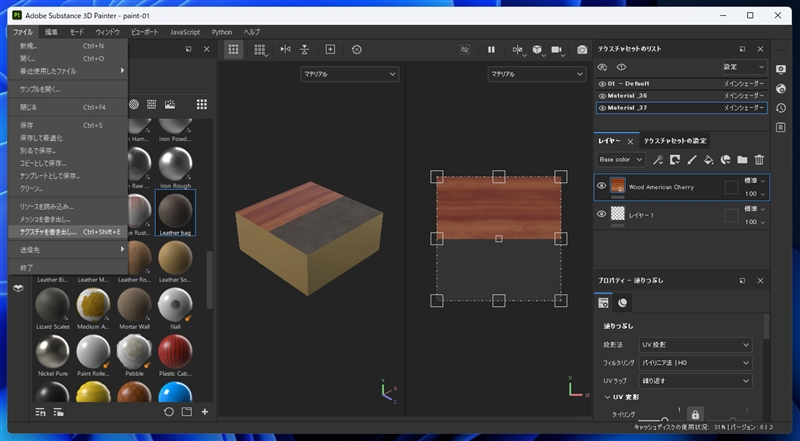The image size is (800, 441).
Task: Choose テクスチャを書き出し from the File menu
Action: (x=68, y=232)
